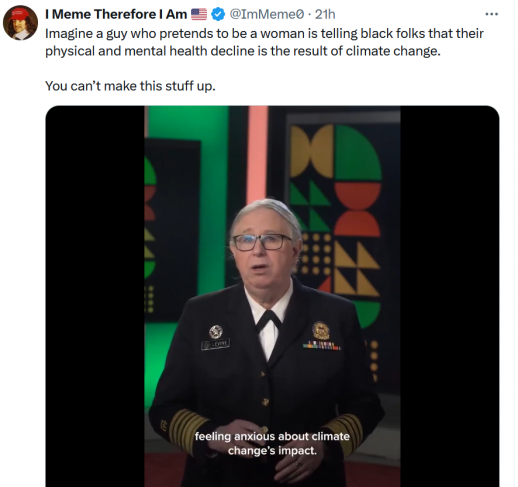Click the round gold badge above ribbons
The width and height of the screenshot is (518, 487).
click(x=321, y=330)
